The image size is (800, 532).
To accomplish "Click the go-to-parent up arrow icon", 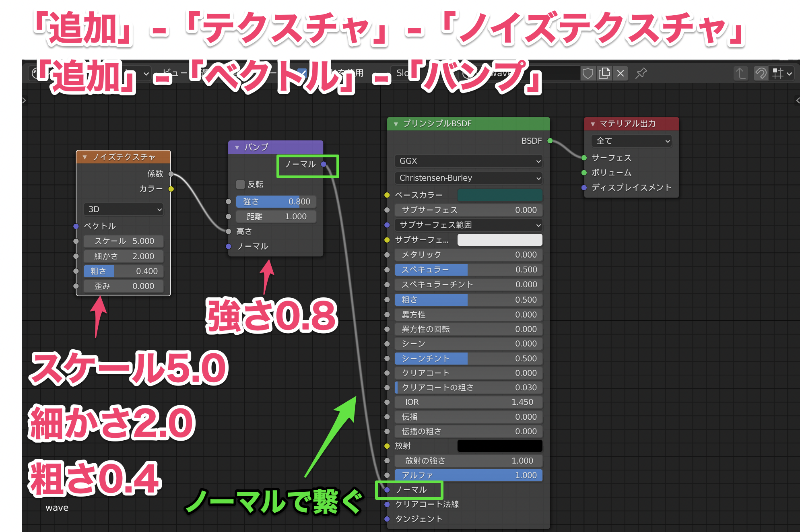I will tap(740, 73).
